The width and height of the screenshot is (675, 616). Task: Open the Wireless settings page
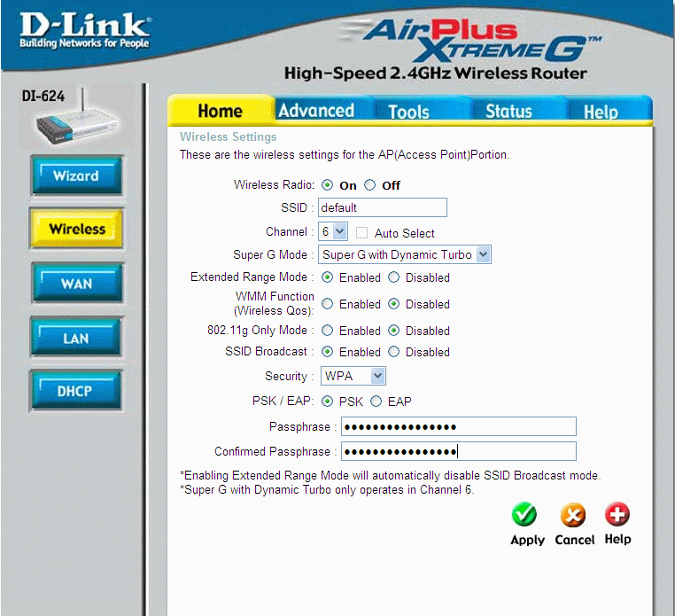coord(77,229)
